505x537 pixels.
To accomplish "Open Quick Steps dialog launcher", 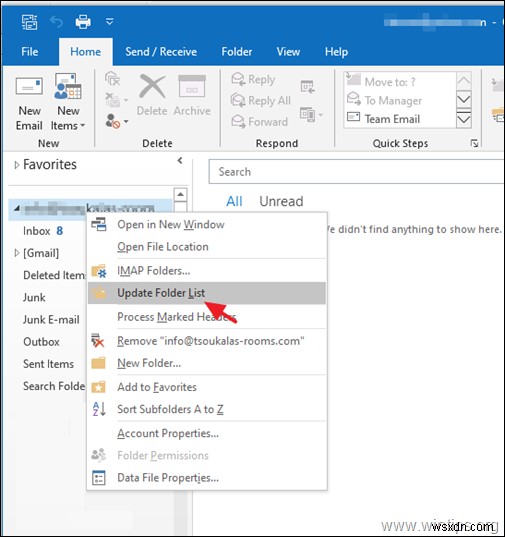I will coord(474,143).
